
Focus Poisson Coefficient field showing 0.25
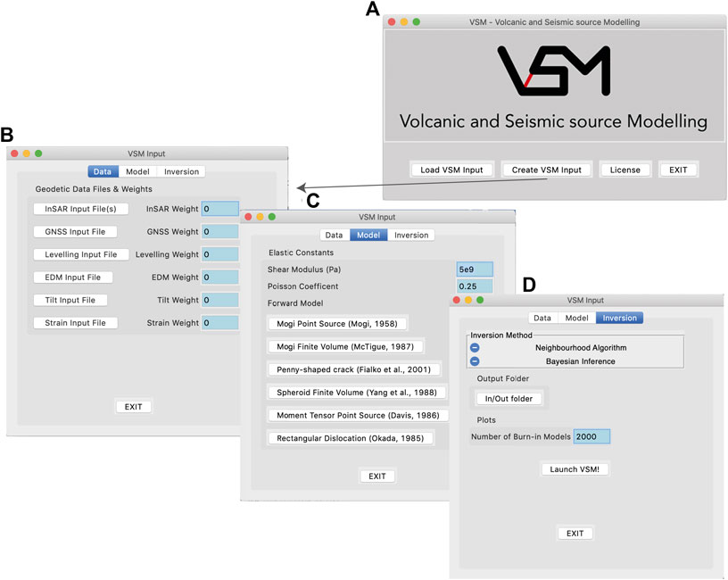(475, 286)
